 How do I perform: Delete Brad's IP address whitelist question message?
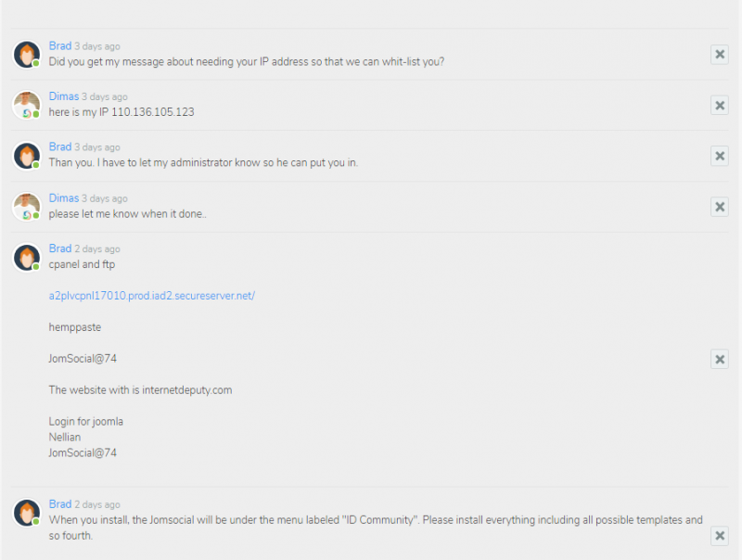[x=720, y=55]
